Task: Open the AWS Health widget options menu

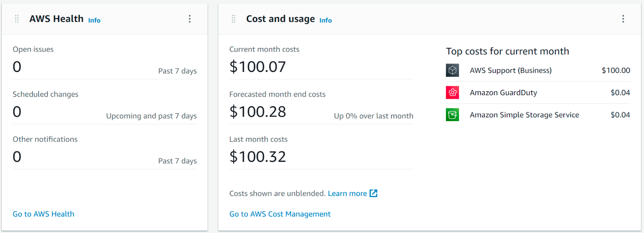Action: point(190,19)
